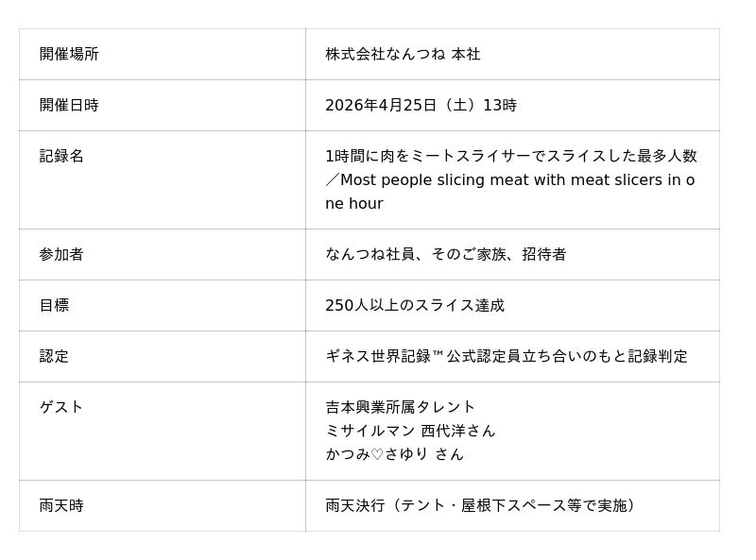This screenshot has width=756, height=560.
Task: Click the 記録名 label cell
Action: coord(61,157)
